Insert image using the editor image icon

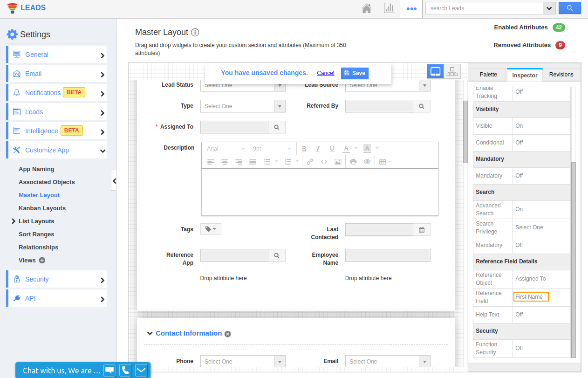tap(338, 162)
